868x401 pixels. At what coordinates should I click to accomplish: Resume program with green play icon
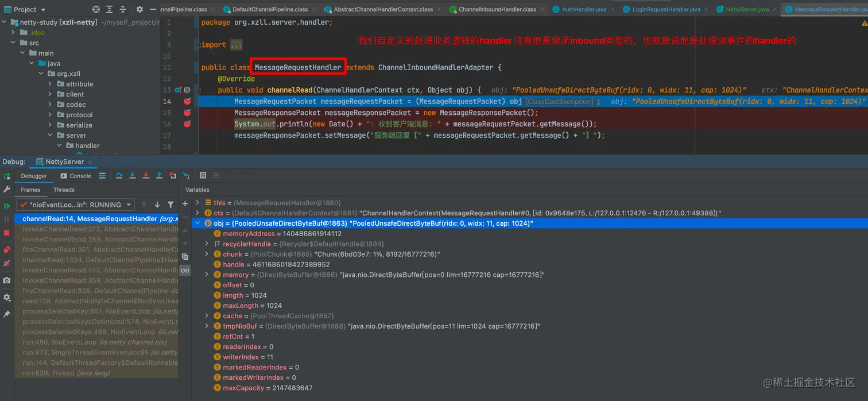pyautogui.click(x=7, y=206)
